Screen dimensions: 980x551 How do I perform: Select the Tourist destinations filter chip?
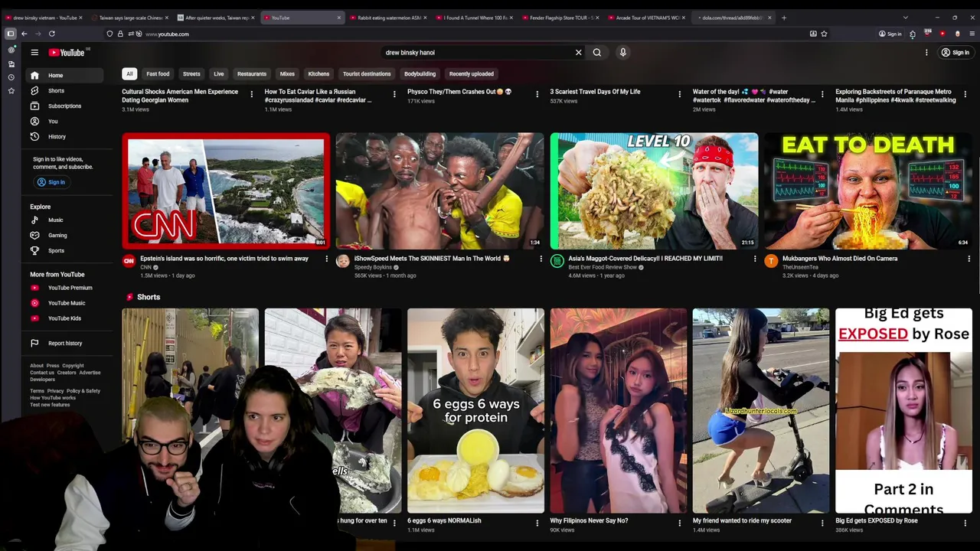pyautogui.click(x=367, y=73)
